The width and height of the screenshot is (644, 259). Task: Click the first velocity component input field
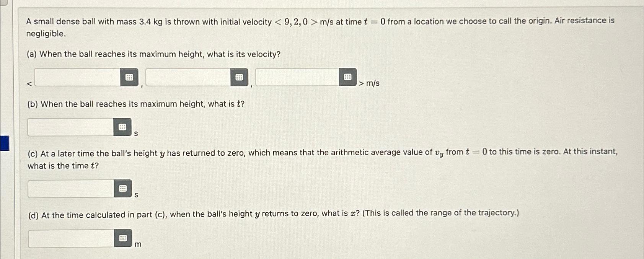(77, 77)
